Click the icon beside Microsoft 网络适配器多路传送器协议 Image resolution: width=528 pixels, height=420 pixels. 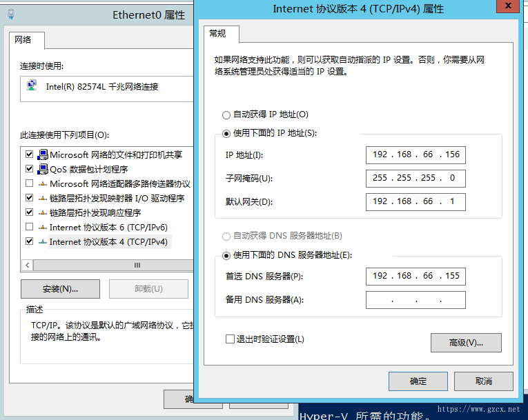tap(42, 184)
